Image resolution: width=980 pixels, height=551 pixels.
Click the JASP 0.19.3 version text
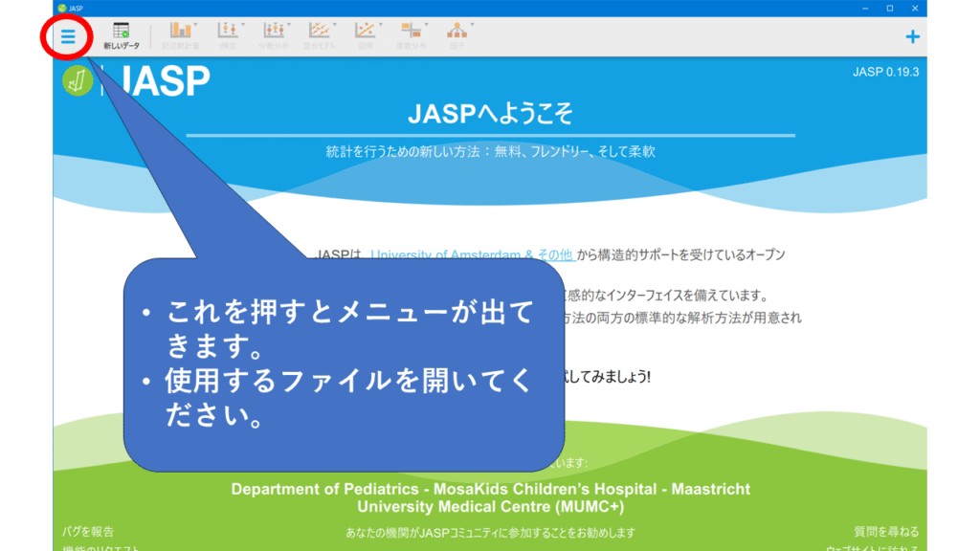pyautogui.click(x=885, y=72)
